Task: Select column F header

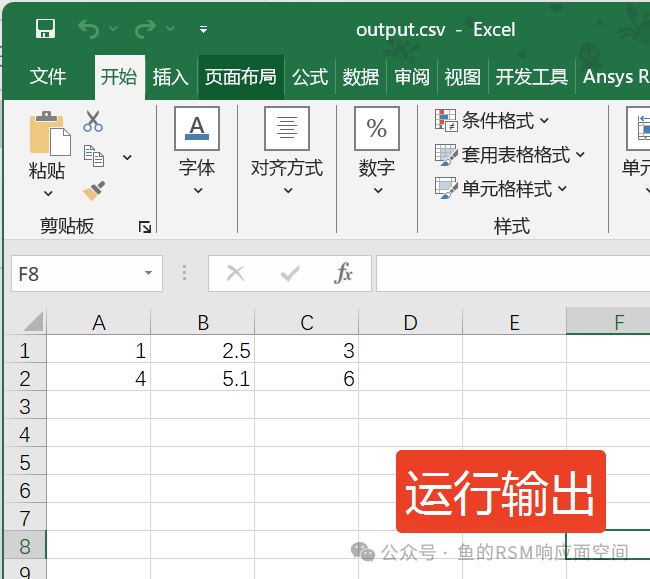Action: (x=609, y=322)
